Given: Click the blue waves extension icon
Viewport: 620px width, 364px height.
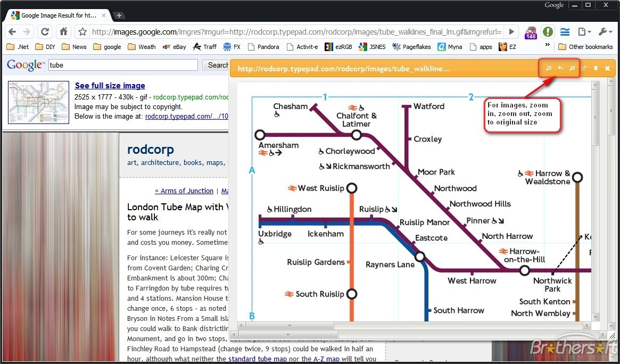Looking at the screenshot, I should [565, 32].
